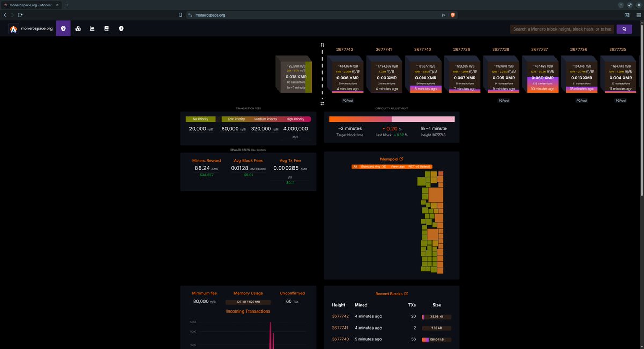Click the pending mempool block with 0.018 XMR

point(294,75)
